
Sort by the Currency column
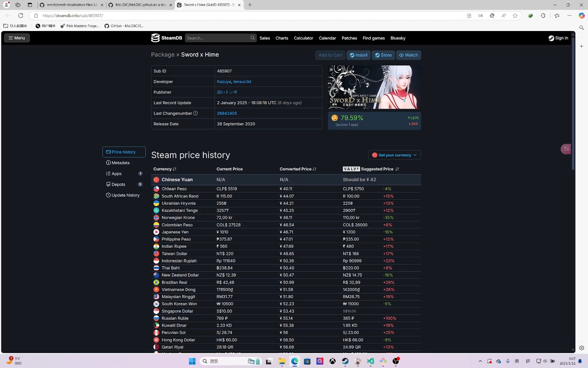pyautogui.click(x=165, y=169)
